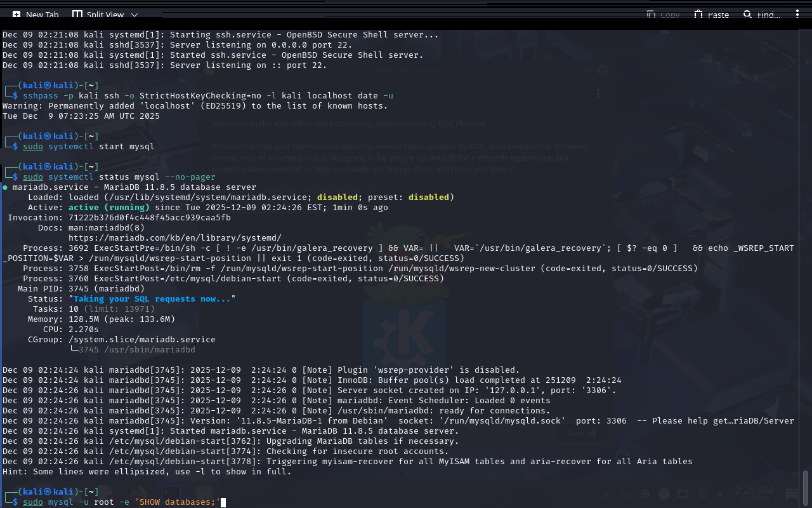
Task: Click the Paste toolbar button
Action: click(711, 15)
